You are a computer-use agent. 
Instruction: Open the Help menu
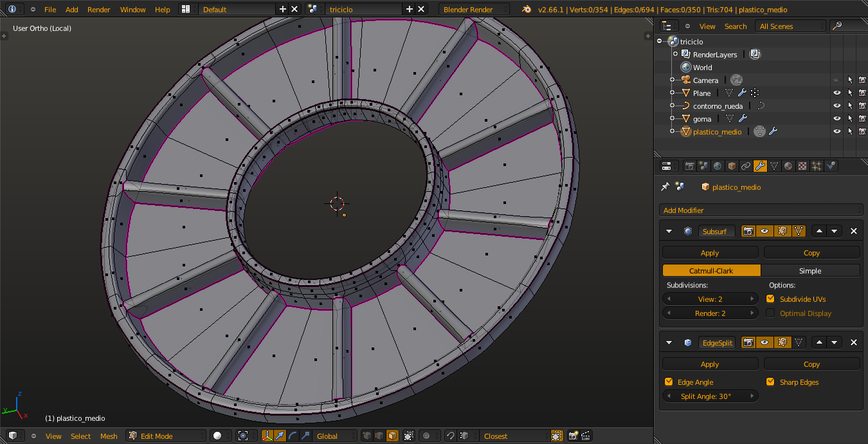point(163,9)
